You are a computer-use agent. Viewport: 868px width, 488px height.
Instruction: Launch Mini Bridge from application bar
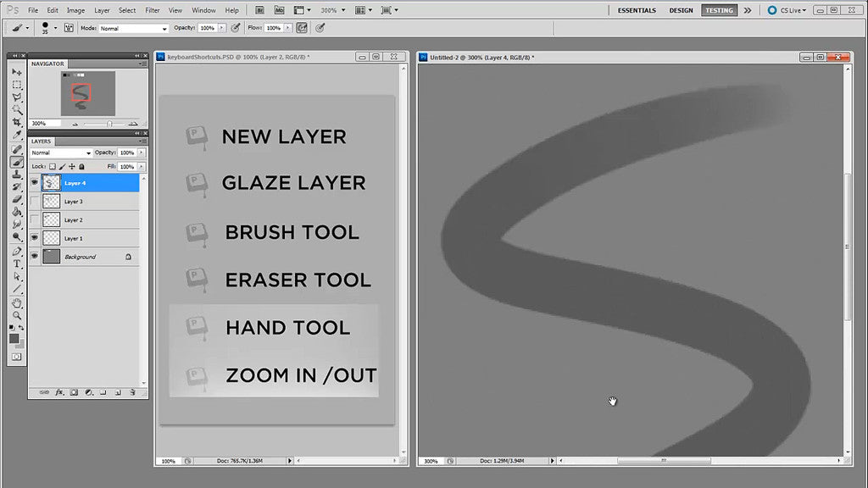[x=279, y=10]
